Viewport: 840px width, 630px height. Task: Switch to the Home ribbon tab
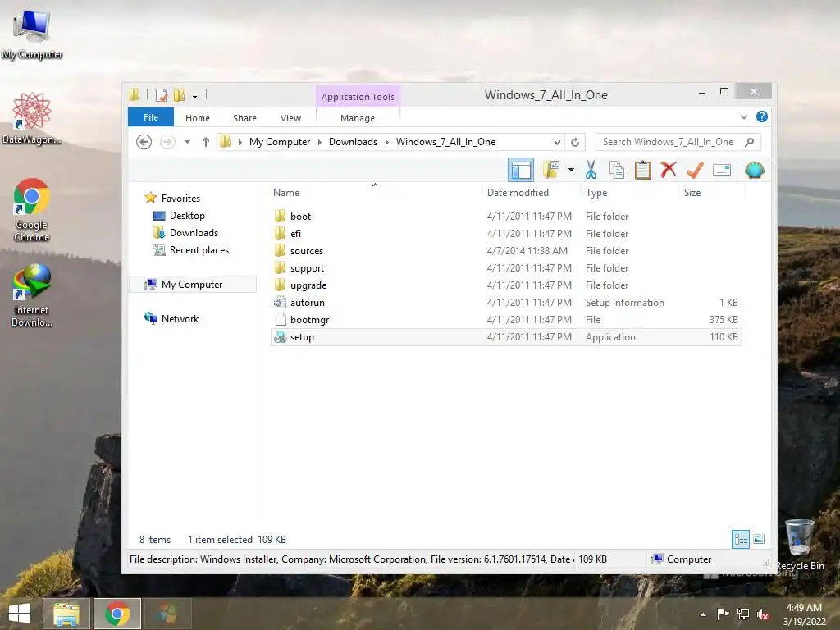[x=198, y=118]
